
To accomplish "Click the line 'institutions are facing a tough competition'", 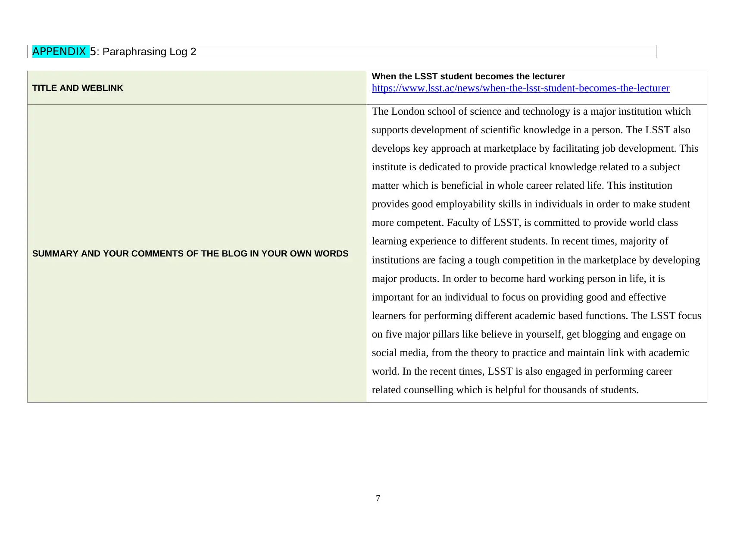I will tap(536, 260).
